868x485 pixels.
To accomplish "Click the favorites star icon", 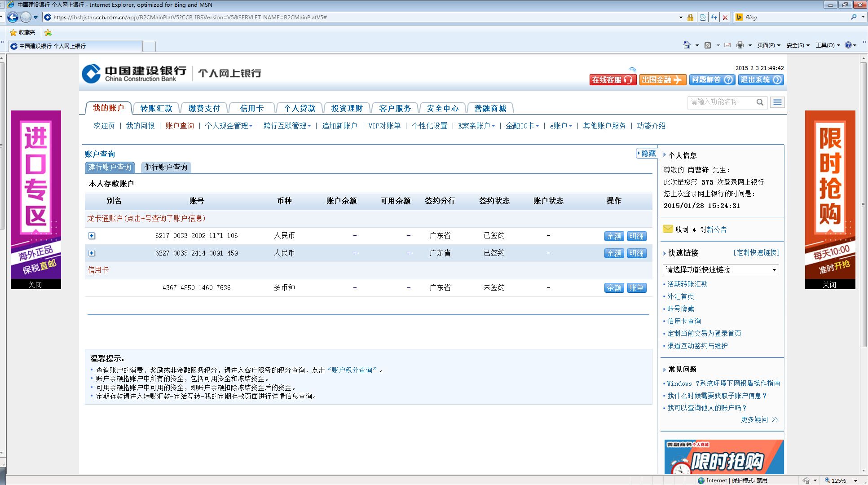I will [x=13, y=32].
